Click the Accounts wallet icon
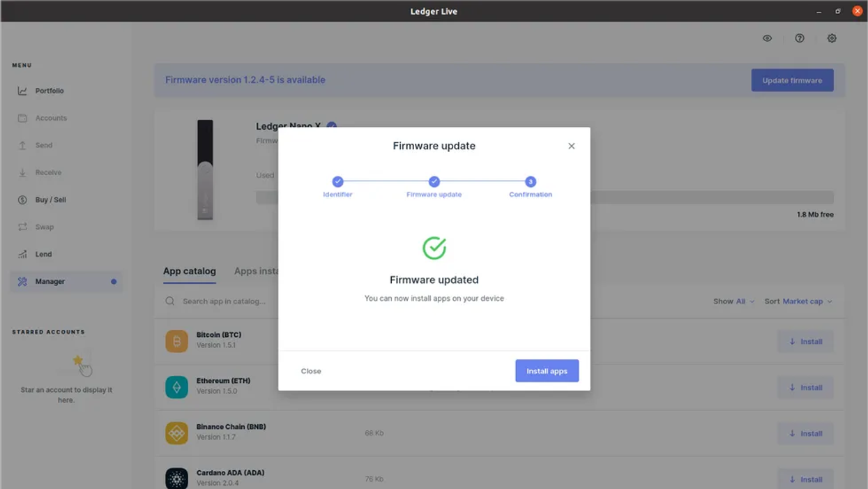The width and height of the screenshot is (868, 489). (22, 118)
